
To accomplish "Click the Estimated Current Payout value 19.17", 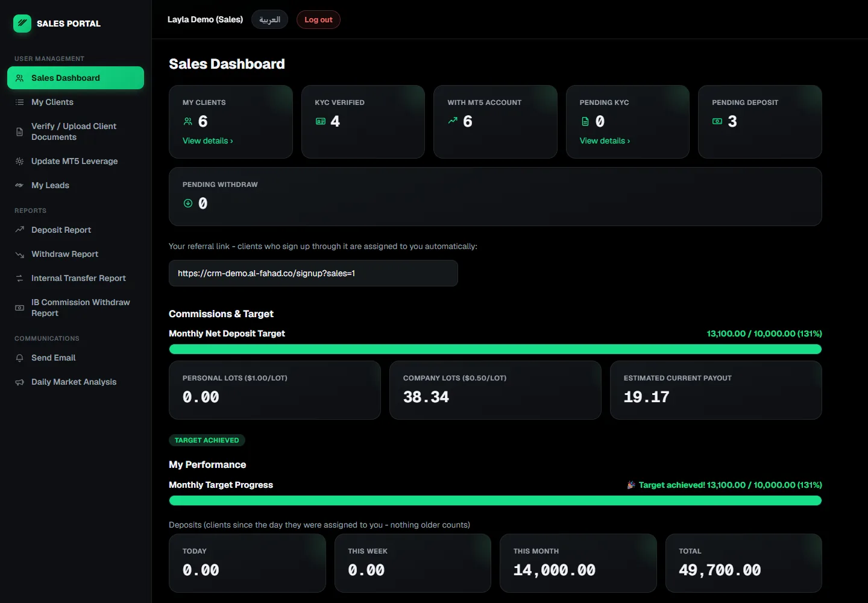I will [646, 397].
